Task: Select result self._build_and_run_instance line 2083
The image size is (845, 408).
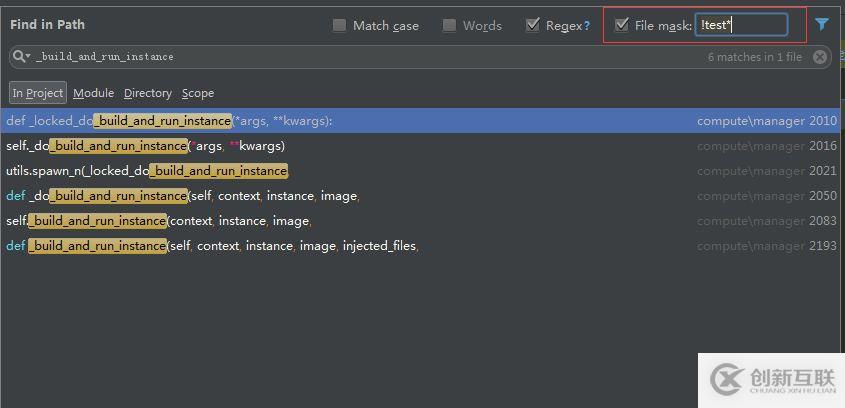Action: pos(300,221)
